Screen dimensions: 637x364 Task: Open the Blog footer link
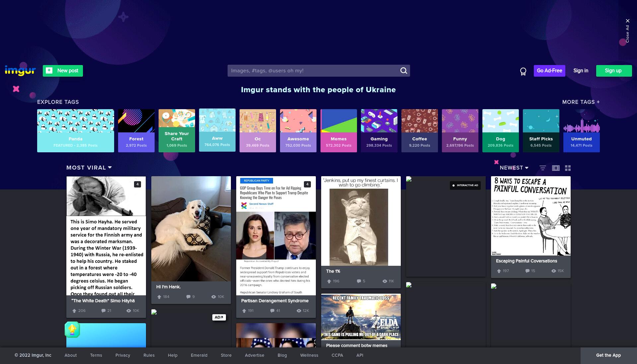click(282, 355)
